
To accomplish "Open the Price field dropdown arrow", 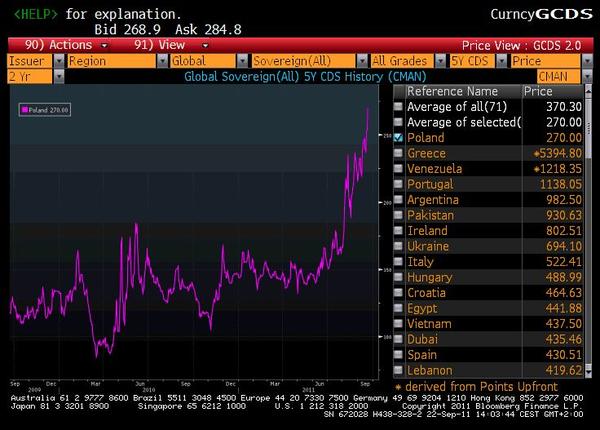I will tap(587, 61).
